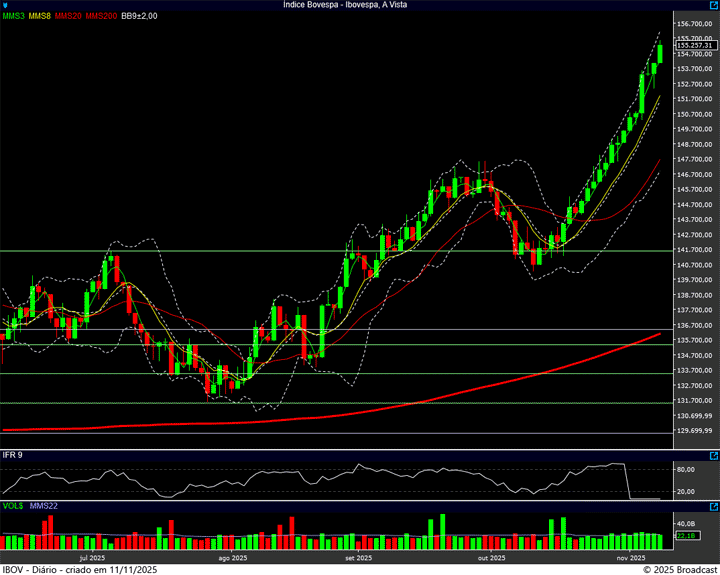The image size is (720, 575).
Task: Click the IFR 9 indicator panel label
Action: (13, 455)
